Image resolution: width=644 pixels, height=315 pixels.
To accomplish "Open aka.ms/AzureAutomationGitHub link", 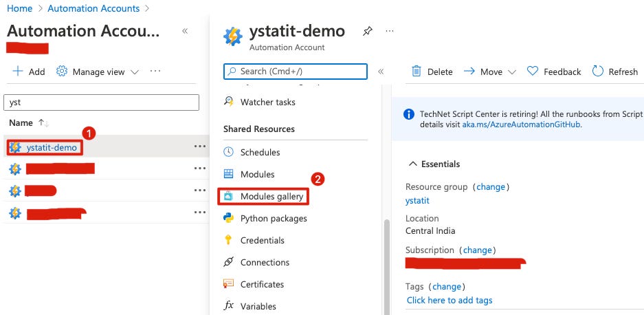I will click(521, 124).
